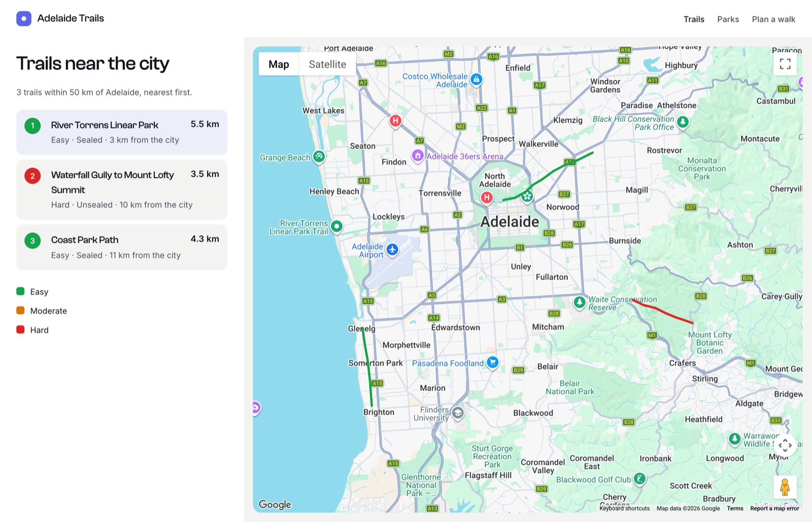
Task: Go to Plan a walk
Action: click(773, 19)
